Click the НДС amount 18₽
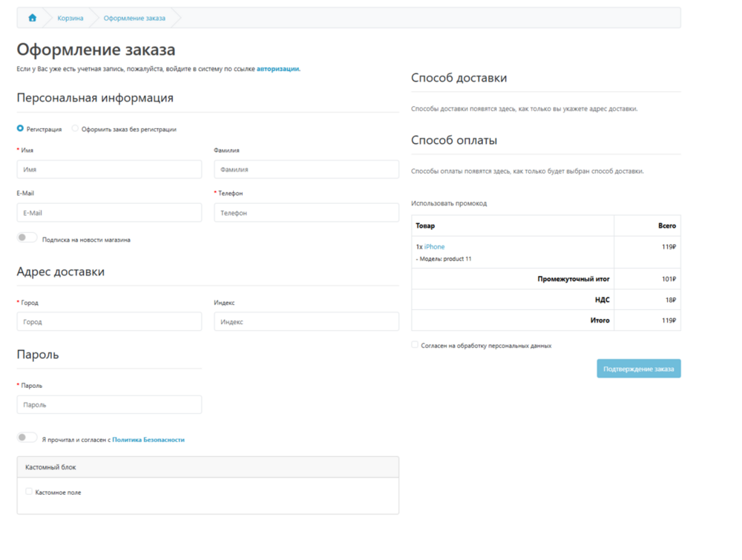 (671, 300)
